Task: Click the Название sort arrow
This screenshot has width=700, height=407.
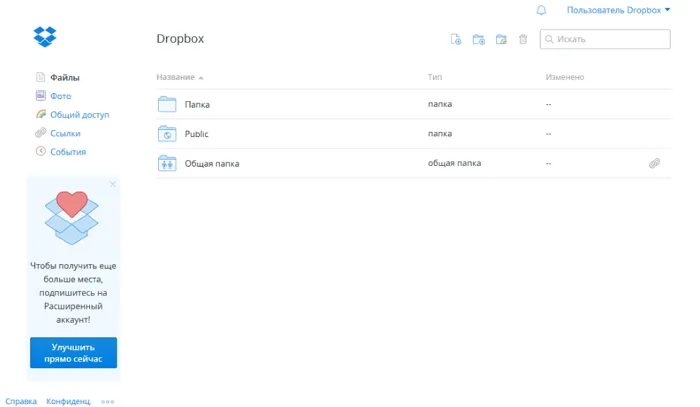Action: tap(201, 78)
